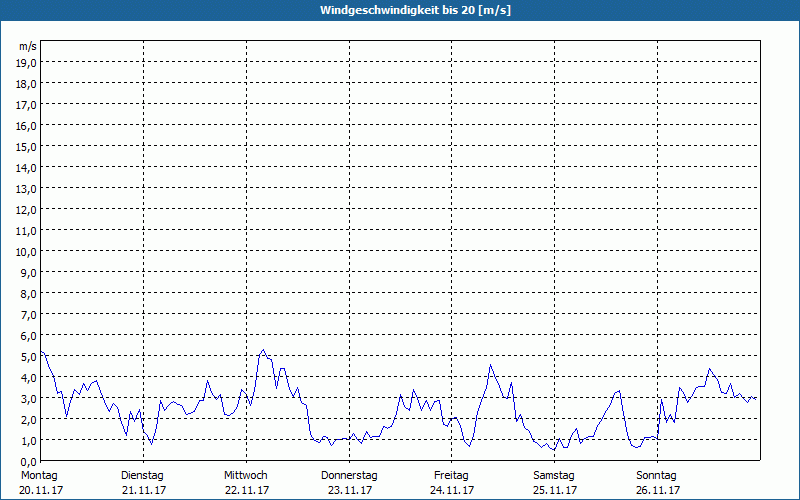The width and height of the screenshot is (800, 500).
Task: Select the 18,0 y-axis label
Action: tap(27, 84)
